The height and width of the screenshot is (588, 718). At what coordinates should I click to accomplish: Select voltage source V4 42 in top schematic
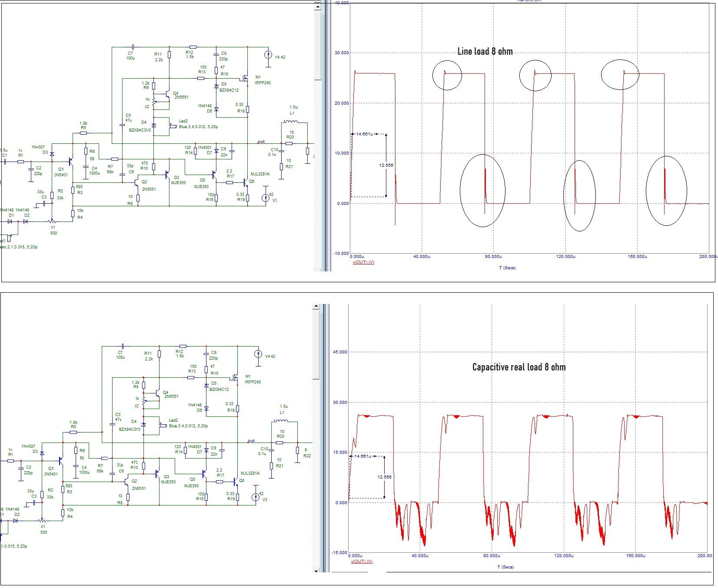coord(268,55)
